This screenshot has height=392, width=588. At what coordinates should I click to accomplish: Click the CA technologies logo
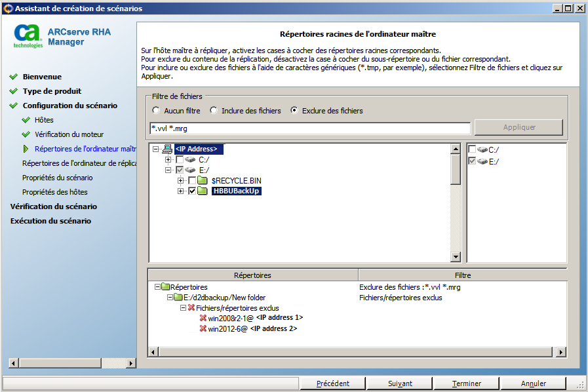tap(28, 36)
